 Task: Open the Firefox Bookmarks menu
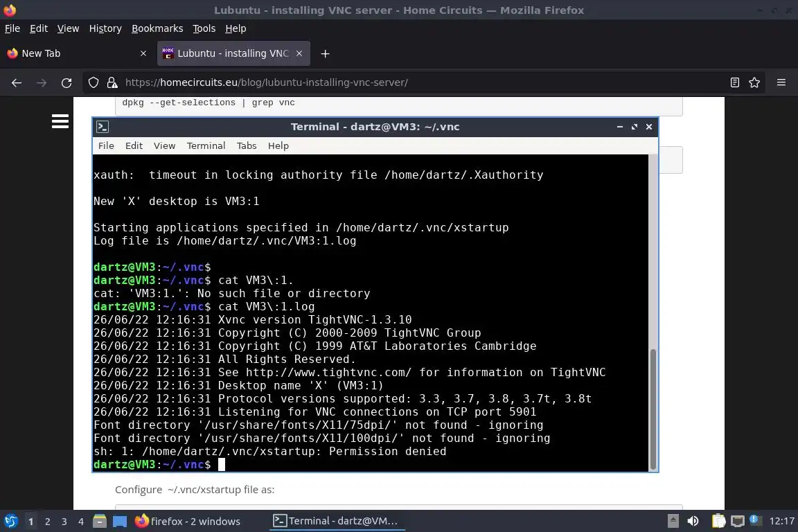[x=157, y=28]
